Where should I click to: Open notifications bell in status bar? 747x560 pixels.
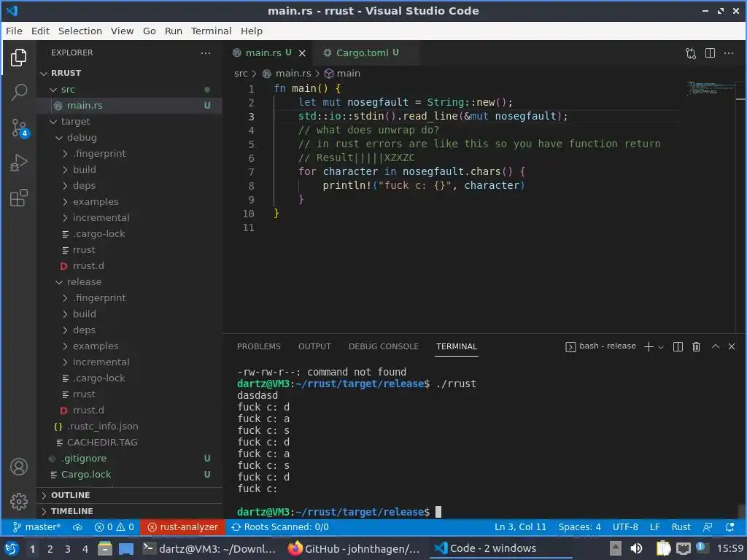pyautogui.click(x=729, y=527)
